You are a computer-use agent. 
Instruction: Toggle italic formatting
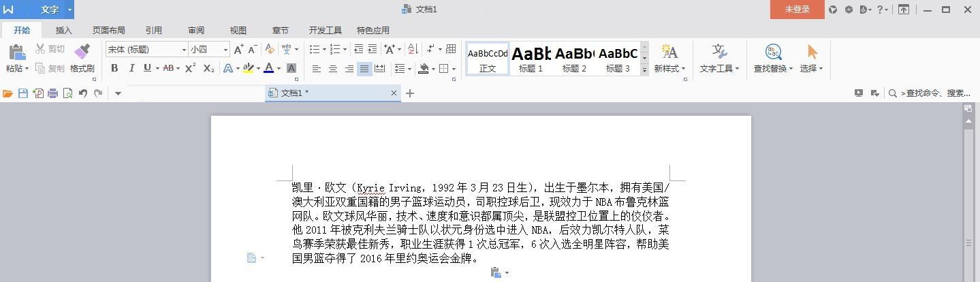pyautogui.click(x=131, y=68)
